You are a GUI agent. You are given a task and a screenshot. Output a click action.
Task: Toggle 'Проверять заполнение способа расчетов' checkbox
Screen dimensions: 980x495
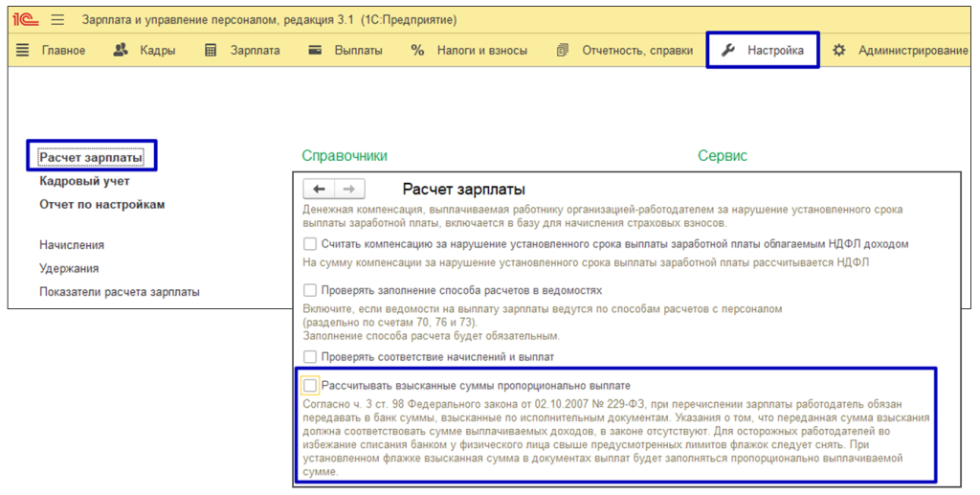point(310,290)
